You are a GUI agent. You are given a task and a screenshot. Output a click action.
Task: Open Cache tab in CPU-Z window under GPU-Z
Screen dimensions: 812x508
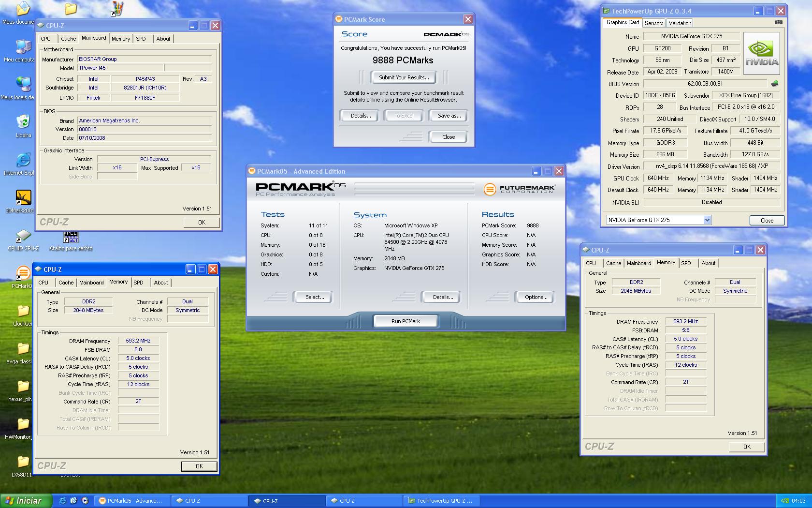click(613, 263)
